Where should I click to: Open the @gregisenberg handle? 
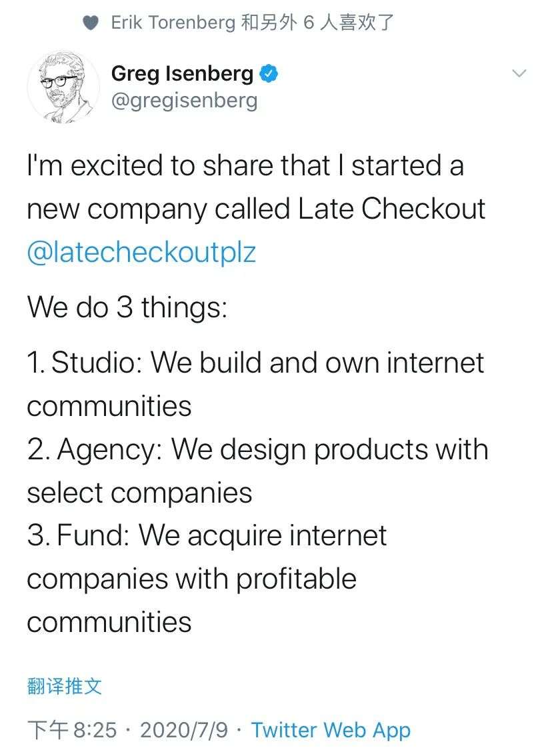point(184,101)
